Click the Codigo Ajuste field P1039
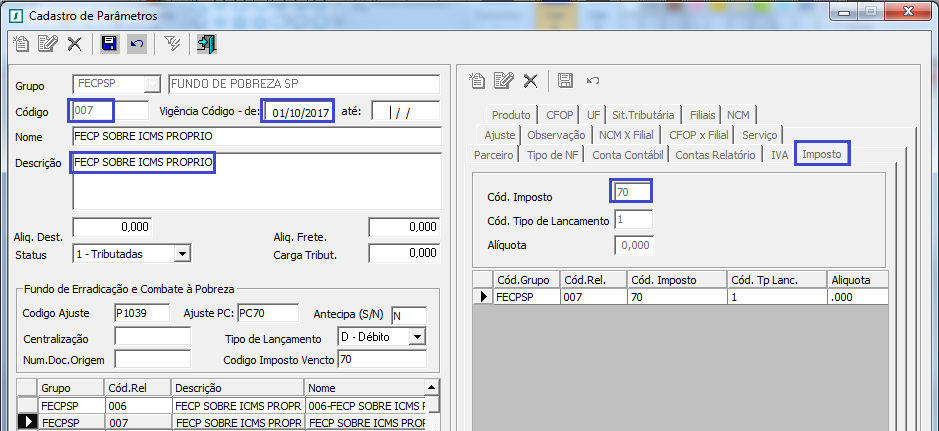The width and height of the screenshot is (939, 431). pos(142,312)
